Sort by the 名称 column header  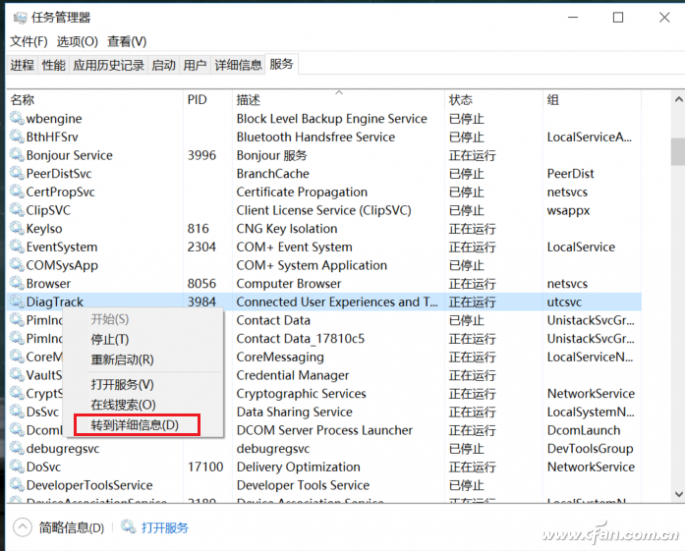pyautogui.click(x=22, y=100)
